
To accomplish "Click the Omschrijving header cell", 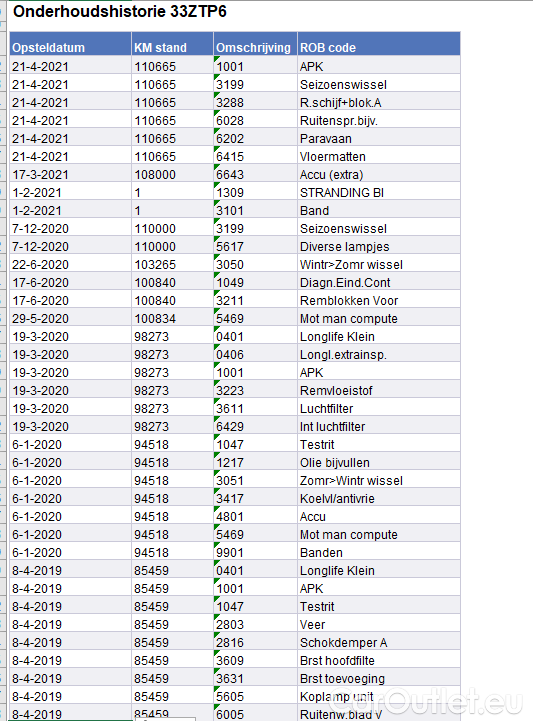I will pos(255,44).
